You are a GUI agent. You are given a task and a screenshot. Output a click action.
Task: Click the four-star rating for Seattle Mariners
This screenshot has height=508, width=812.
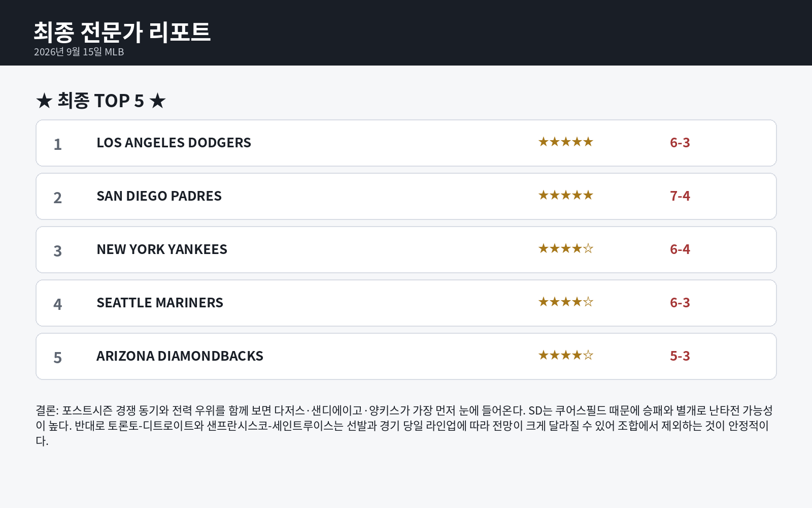click(566, 302)
